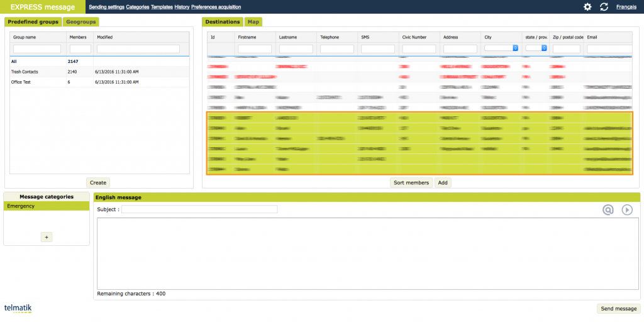Click the Firstname filter field
This screenshot has height=332, width=644.
(255, 49)
